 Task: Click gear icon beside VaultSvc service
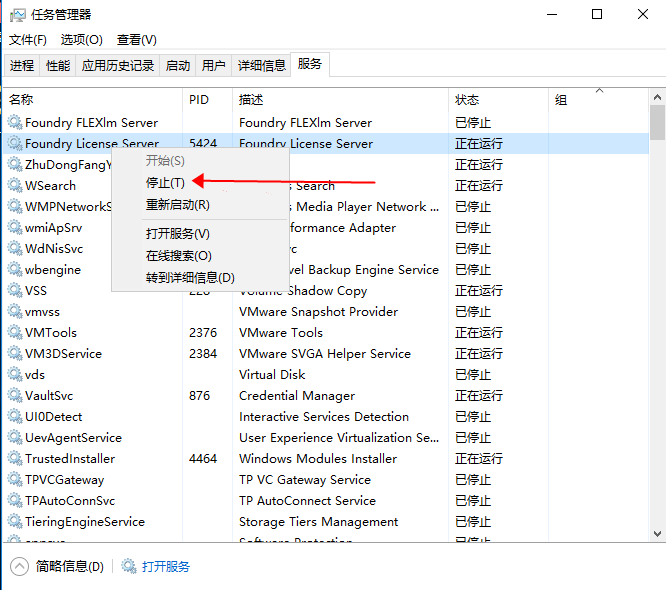point(15,395)
